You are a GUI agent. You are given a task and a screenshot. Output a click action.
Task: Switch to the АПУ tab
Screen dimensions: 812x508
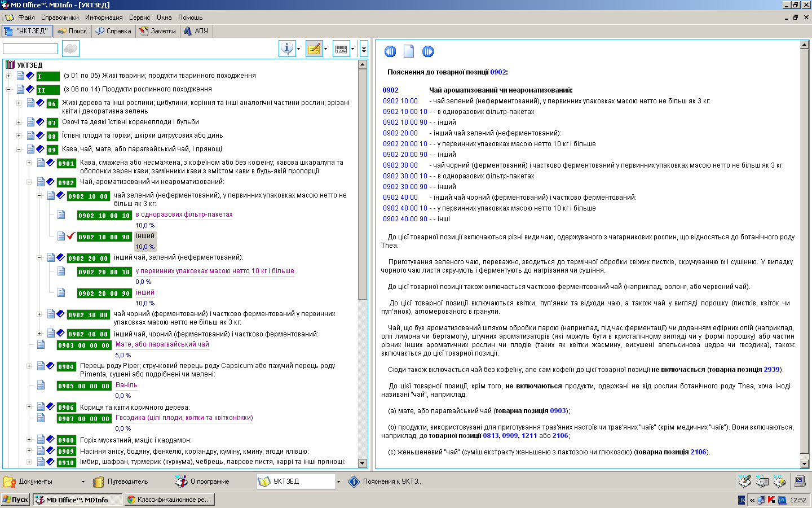(196, 31)
